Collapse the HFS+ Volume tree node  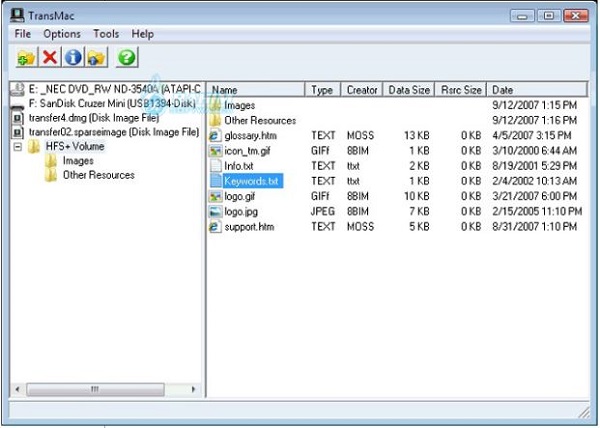click(x=18, y=147)
